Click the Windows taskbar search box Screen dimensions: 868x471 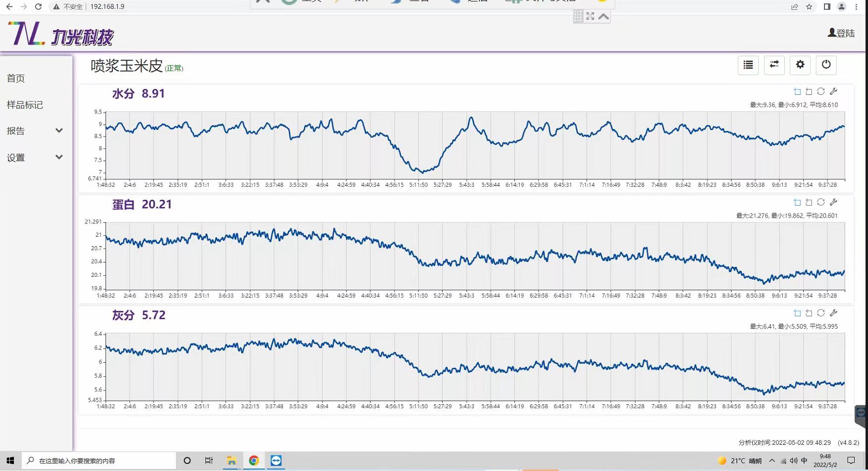pyautogui.click(x=99, y=461)
